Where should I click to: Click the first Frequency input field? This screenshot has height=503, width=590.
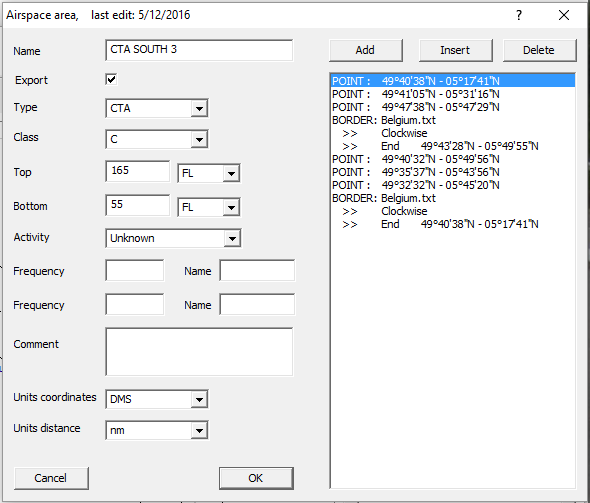[x=135, y=270]
